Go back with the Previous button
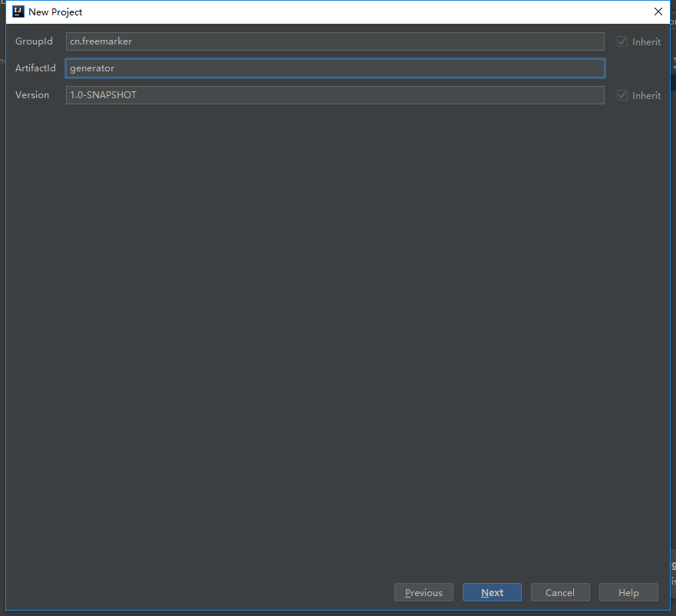 (424, 592)
